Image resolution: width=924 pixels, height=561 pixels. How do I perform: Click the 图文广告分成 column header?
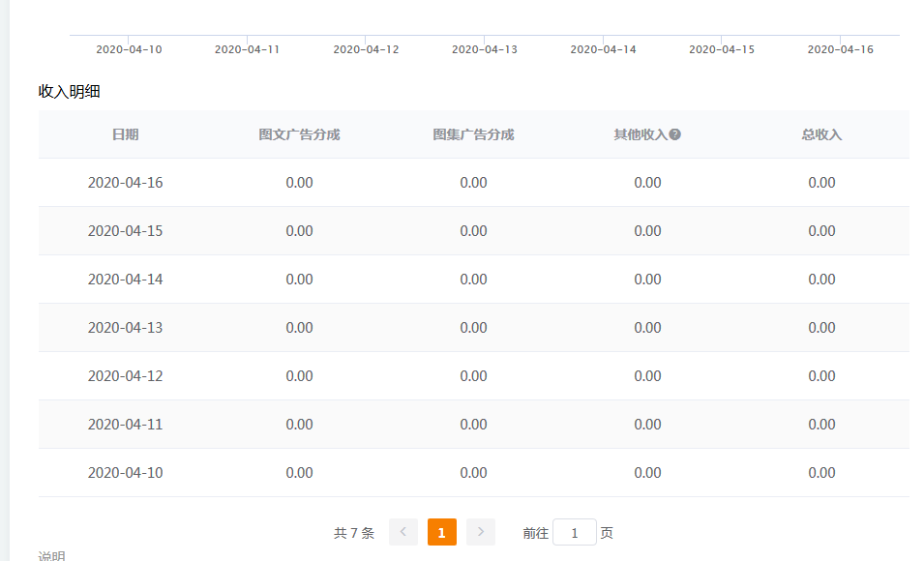pos(299,134)
